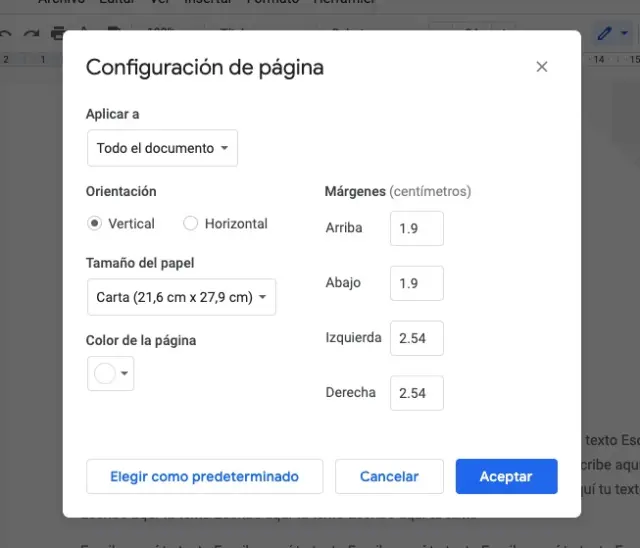
Task: Select Horizontal orientation
Action: coord(191,224)
